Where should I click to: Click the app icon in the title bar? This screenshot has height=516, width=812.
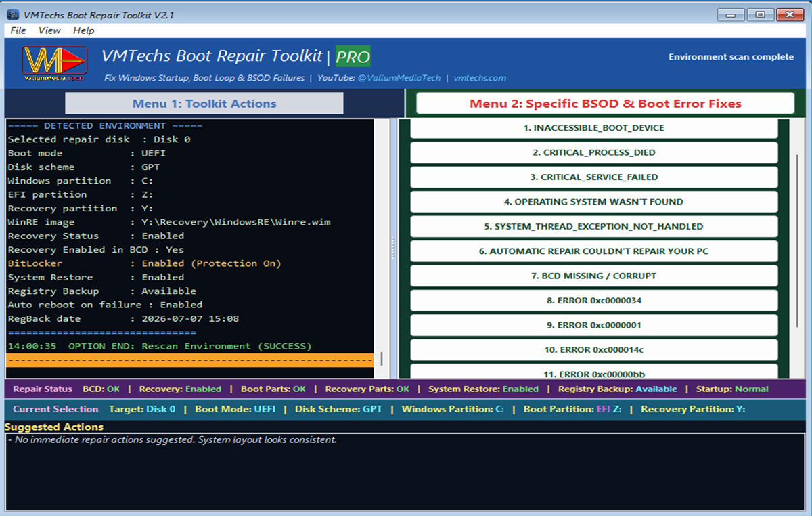(13, 14)
